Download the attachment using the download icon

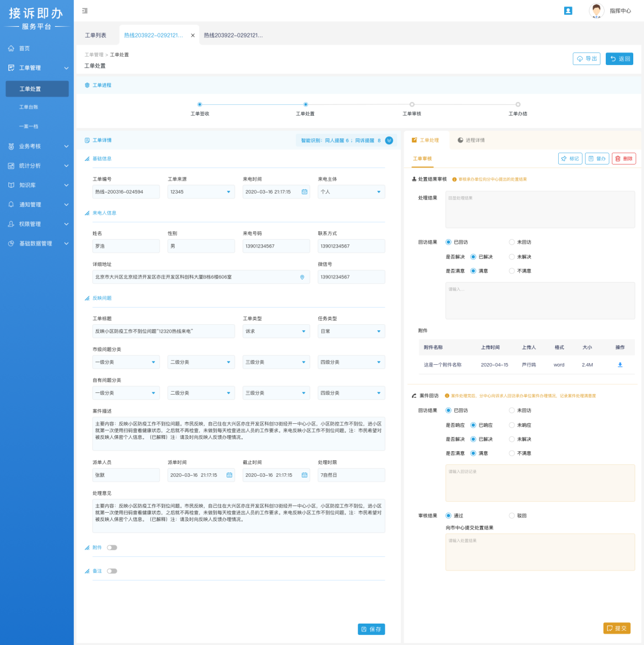[620, 365]
